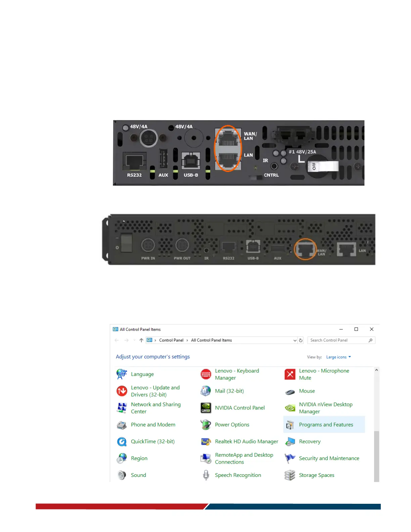The height and width of the screenshot is (532, 411).
Task: Click All Control Panel Items breadcrumb
Action: pyautogui.click(x=212, y=340)
